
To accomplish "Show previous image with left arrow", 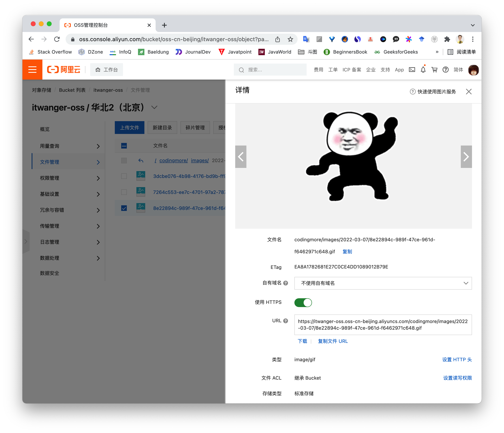I will (x=241, y=157).
